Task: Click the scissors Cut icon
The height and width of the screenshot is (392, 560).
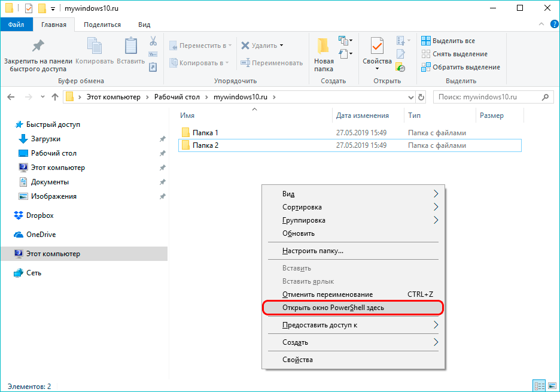Action: pos(153,41)
